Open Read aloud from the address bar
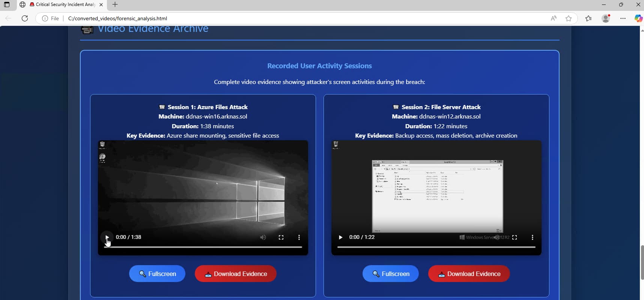 coord(554,18)
